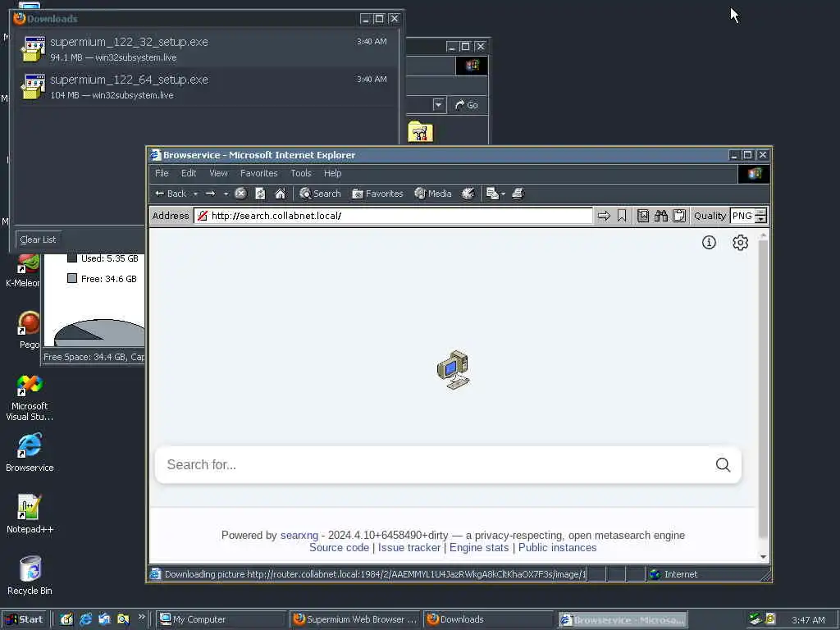Go to the Home page icon
The image size is (840, 630).
pos(281,194)
